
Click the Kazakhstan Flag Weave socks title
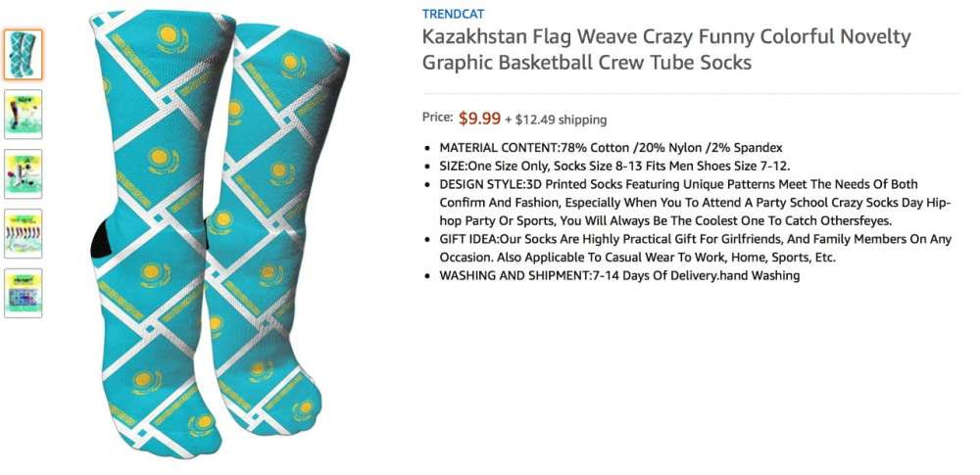[x=666, y=50]
